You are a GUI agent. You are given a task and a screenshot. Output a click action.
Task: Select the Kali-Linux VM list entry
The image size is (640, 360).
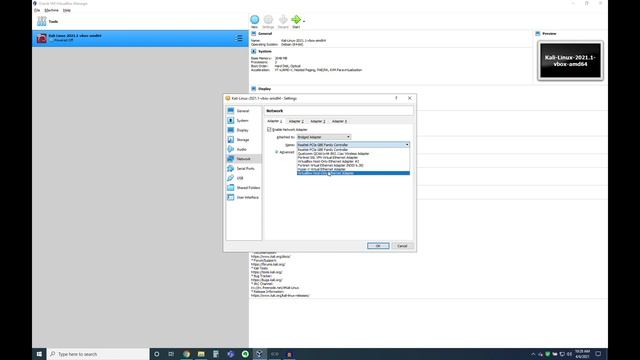pyautogui.click(x=140, y=38)
